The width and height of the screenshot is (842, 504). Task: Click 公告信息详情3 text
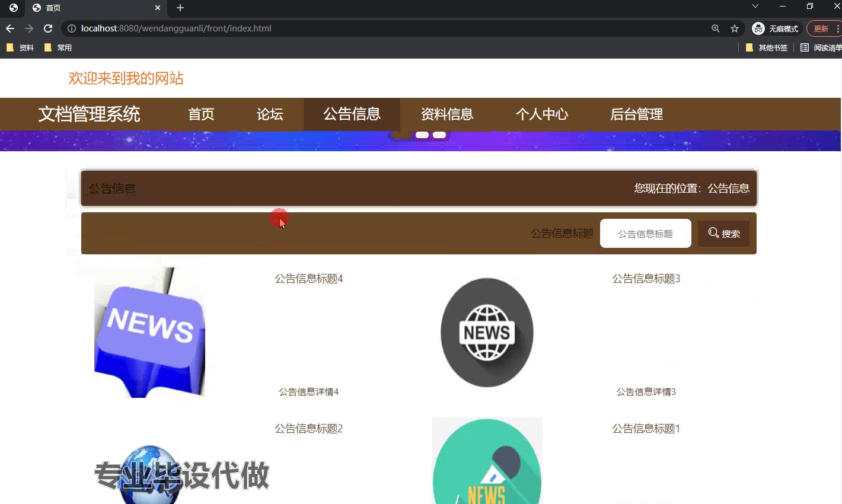[646, 392]
